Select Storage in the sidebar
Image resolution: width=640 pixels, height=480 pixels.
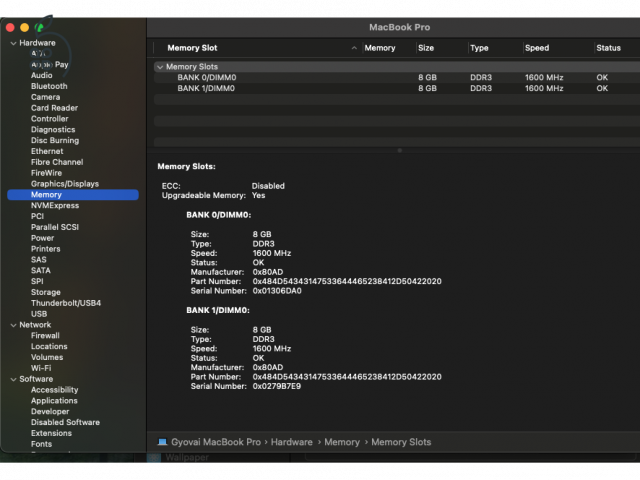(46, 292)
